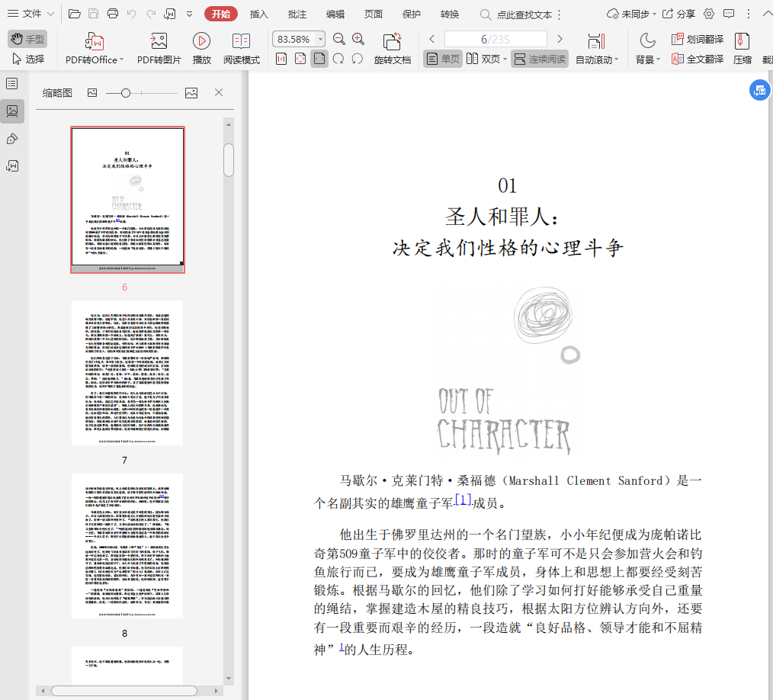Click the redo arrow icon
Image resolution: width=773 pixels, height=700 pixels.
pos(151,14)
